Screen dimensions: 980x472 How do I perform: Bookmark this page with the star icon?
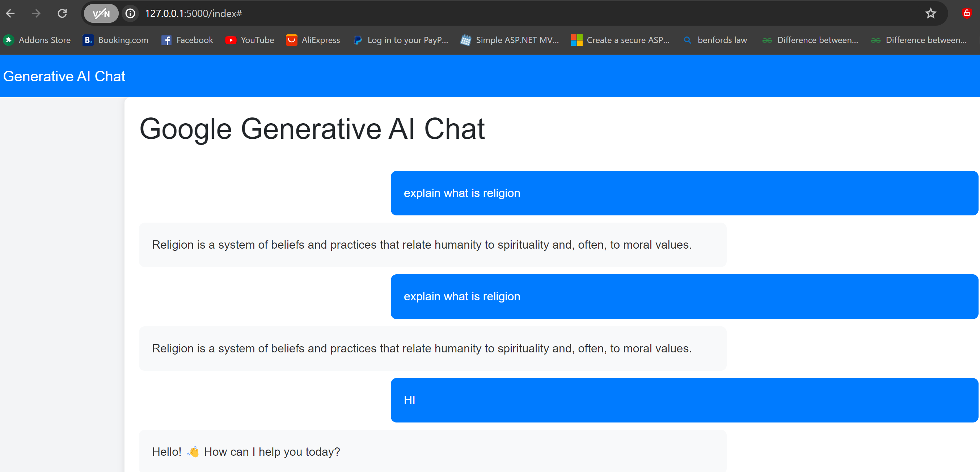tap(930, 13)
